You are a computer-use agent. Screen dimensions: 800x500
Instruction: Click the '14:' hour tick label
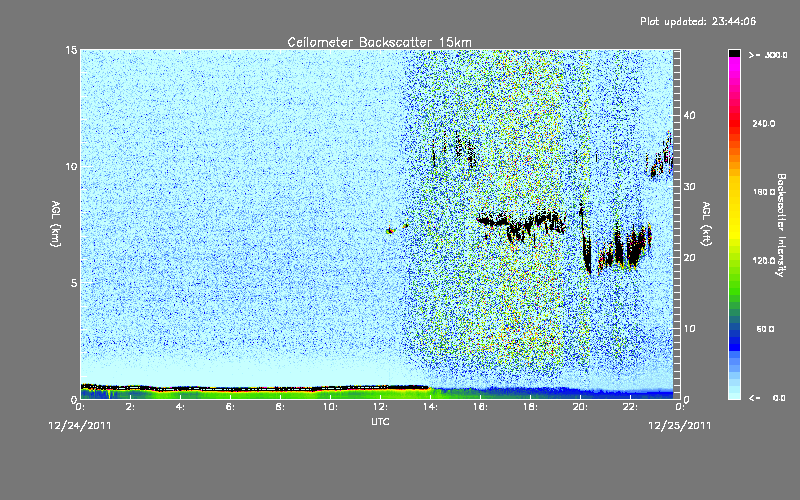pyautogui.click(x=430, y=407)
